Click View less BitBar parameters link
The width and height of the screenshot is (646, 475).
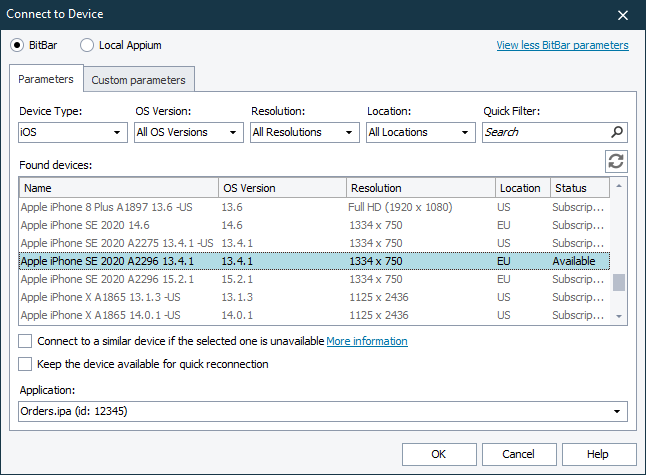(562, 45)
